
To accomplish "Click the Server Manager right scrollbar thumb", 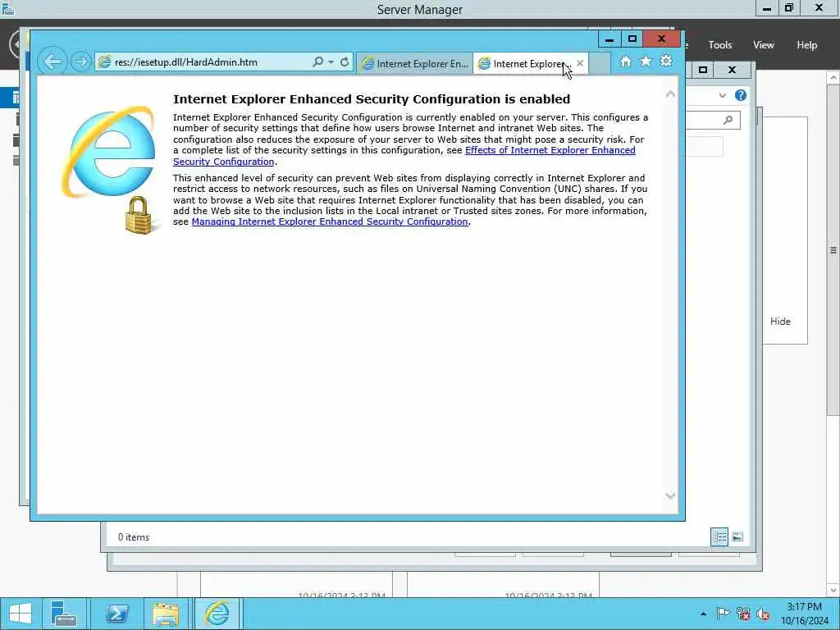I will tap(833, 250).
